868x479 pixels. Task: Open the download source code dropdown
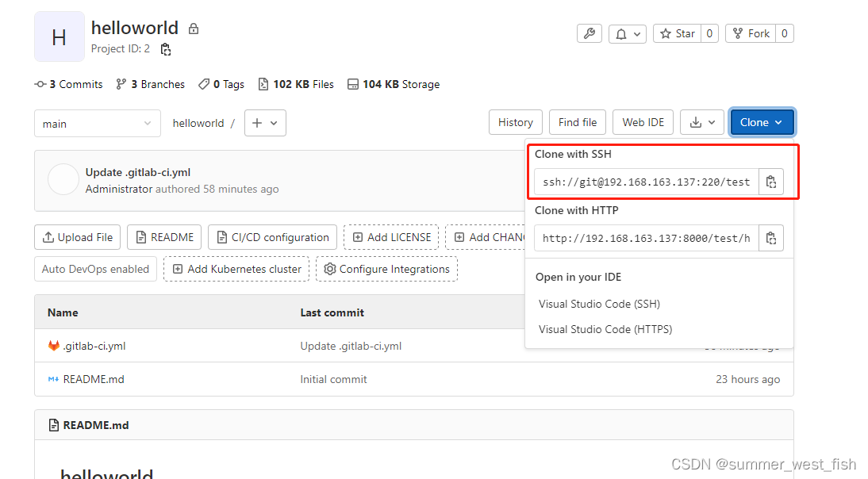701,122
